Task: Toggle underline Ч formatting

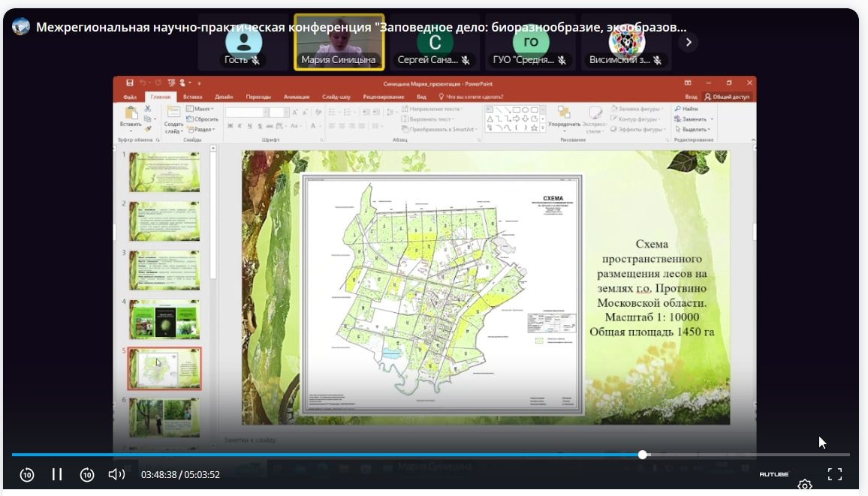Action: pyautogui.click(x=249, y=126)
